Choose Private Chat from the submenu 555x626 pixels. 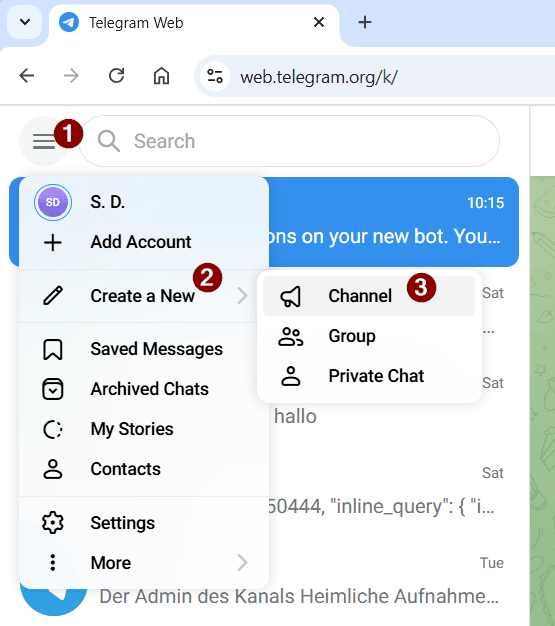369,376
